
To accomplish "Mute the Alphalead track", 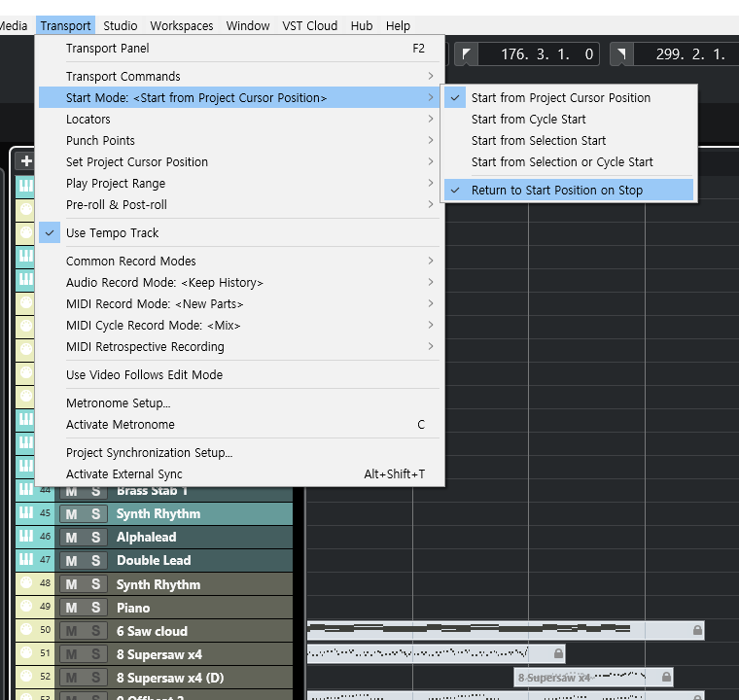I will [x=71, y=537].
